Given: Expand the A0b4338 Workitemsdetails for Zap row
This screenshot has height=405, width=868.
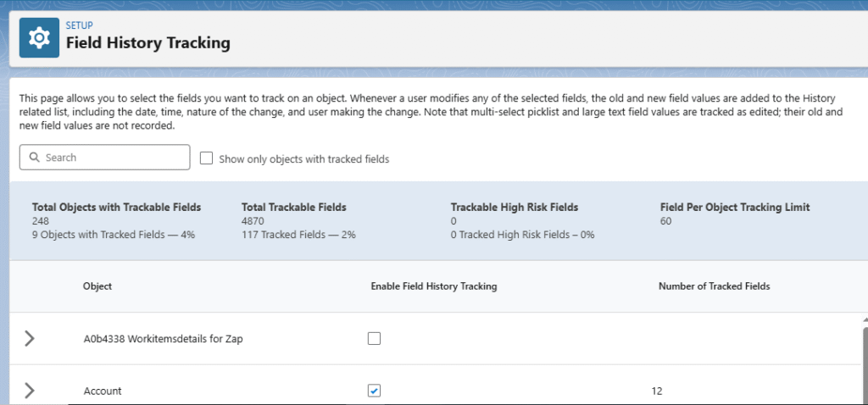Looking at the screenshot, I should point(30,339).
